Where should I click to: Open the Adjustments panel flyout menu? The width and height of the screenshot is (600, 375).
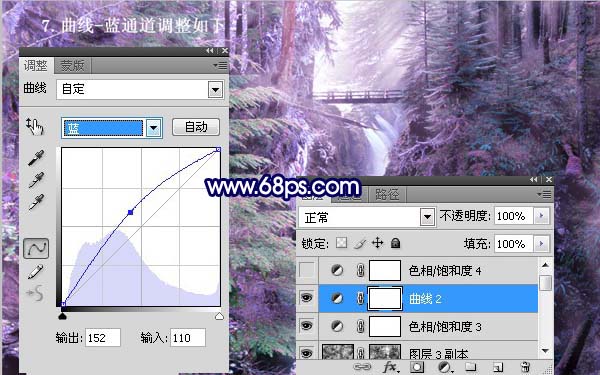pos(221,66)
